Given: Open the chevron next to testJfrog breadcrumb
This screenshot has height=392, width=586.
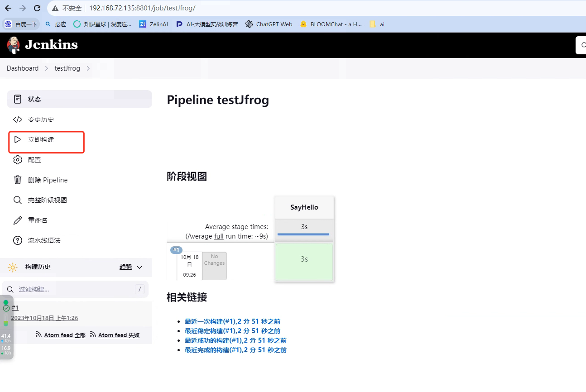Looking at the screenshot, I should point(88,68).
